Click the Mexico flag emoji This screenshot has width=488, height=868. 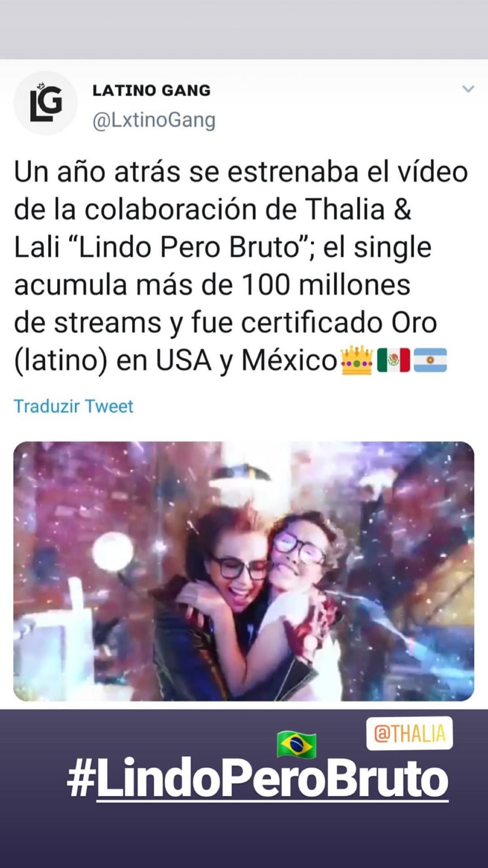[394, 360]
